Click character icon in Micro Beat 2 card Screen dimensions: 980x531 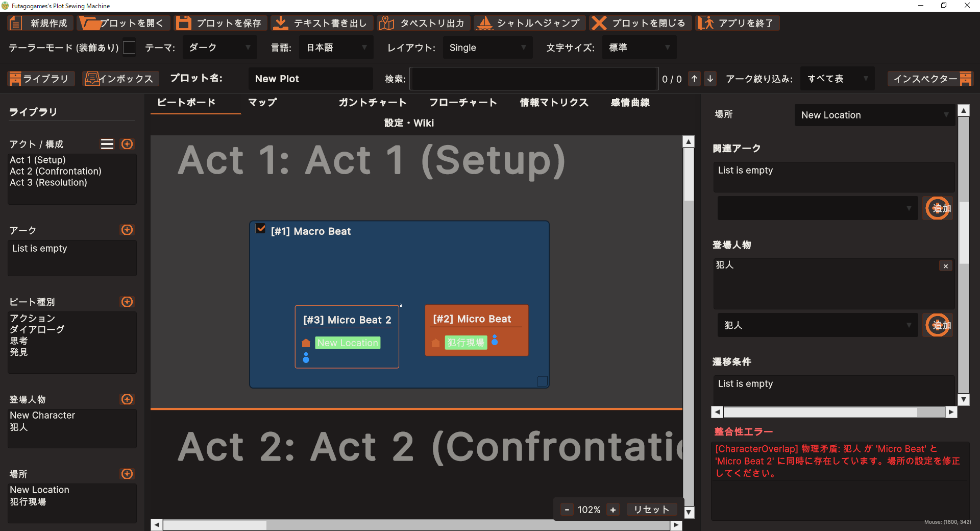(306, 357)
